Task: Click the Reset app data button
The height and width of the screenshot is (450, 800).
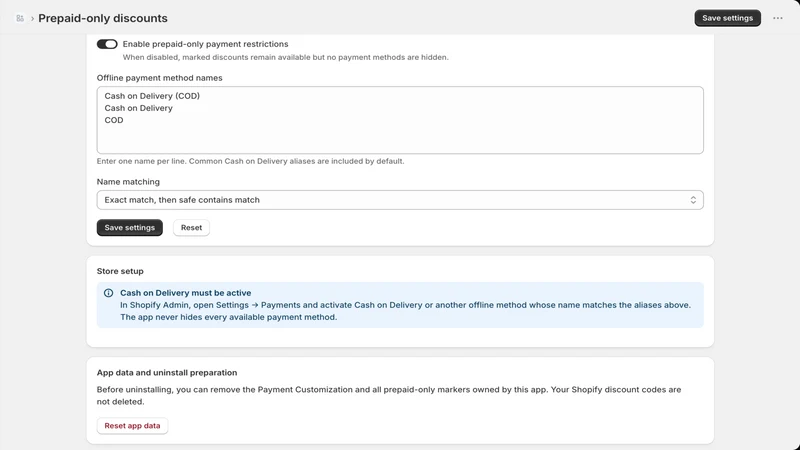Action: tap(132, 426)
